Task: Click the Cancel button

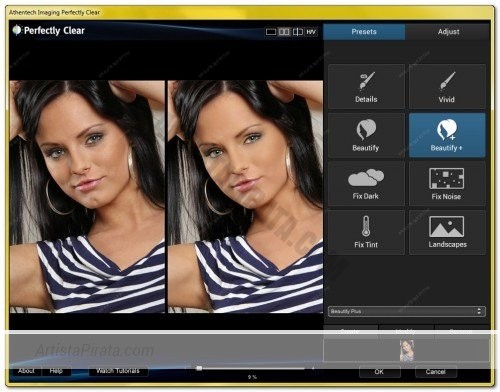Action: [x=436, y=372]
